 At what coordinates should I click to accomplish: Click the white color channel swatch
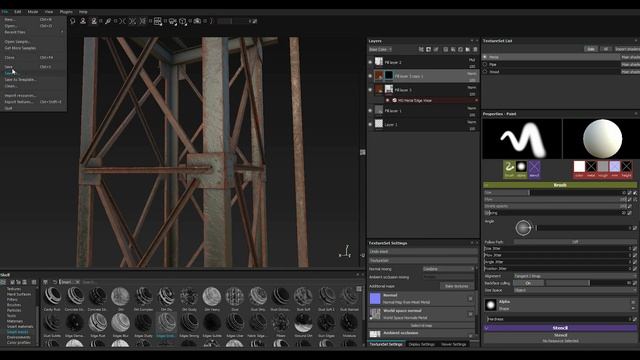click(x=579, y=166)
